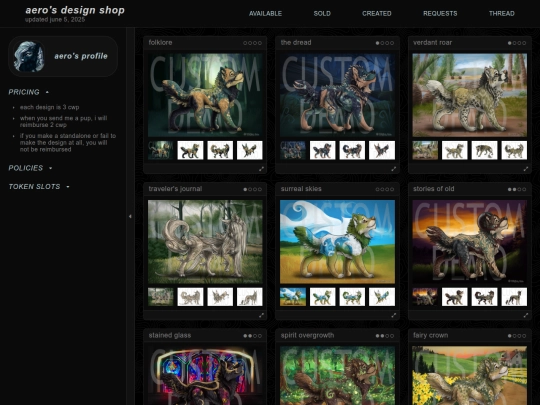The height and width of the screenshot is (405, 540).
Task: Select second thumbnail under the dread
Action: (x=323, y=150)
